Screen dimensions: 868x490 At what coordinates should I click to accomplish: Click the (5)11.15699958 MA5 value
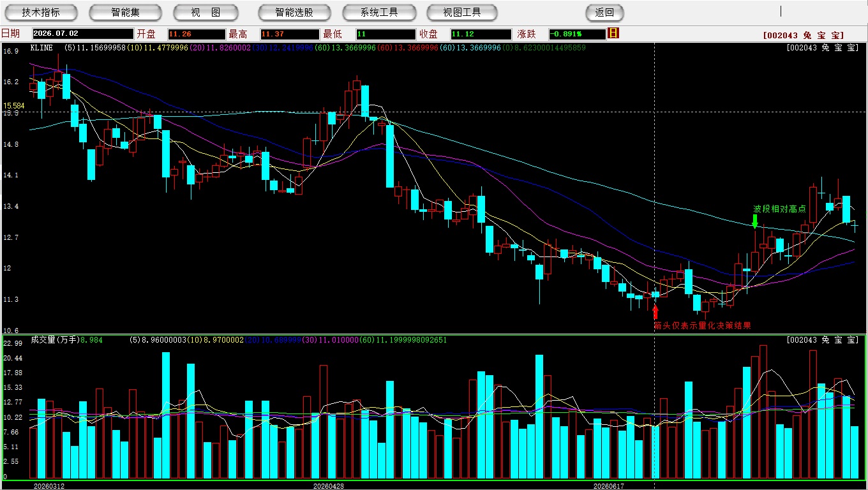(95, 48)
